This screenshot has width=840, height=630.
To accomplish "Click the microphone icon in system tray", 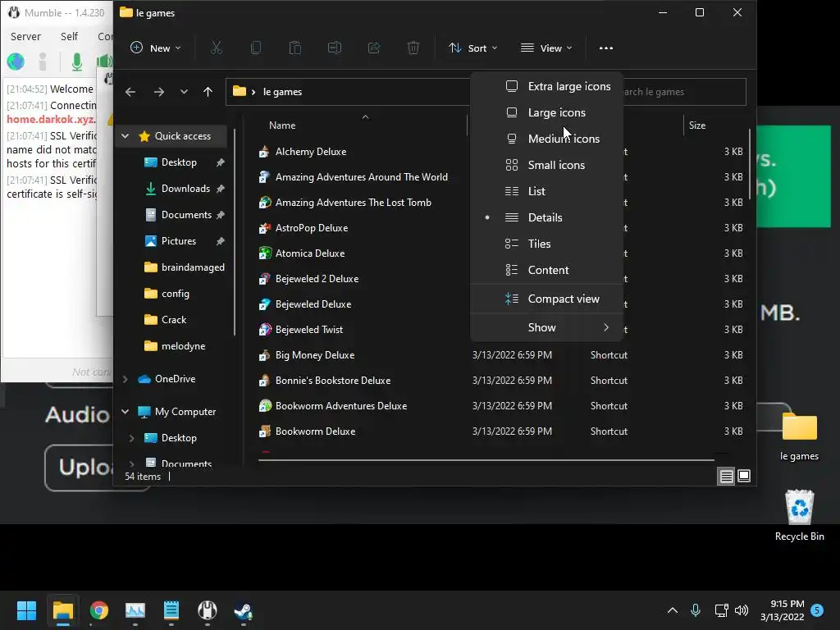I will tap(696, 610).
